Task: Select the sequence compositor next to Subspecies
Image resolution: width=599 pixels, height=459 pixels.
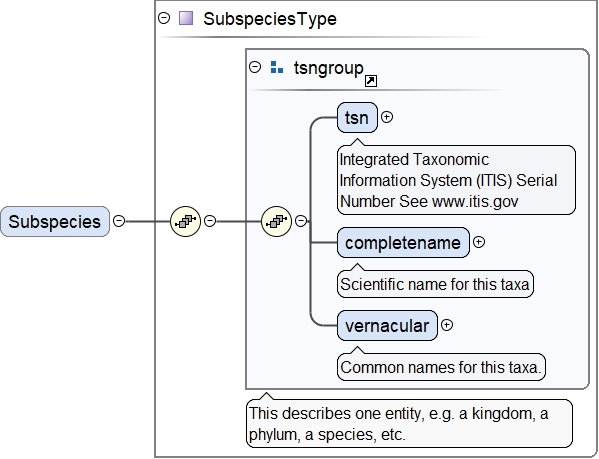Action: tap(185, 221)
